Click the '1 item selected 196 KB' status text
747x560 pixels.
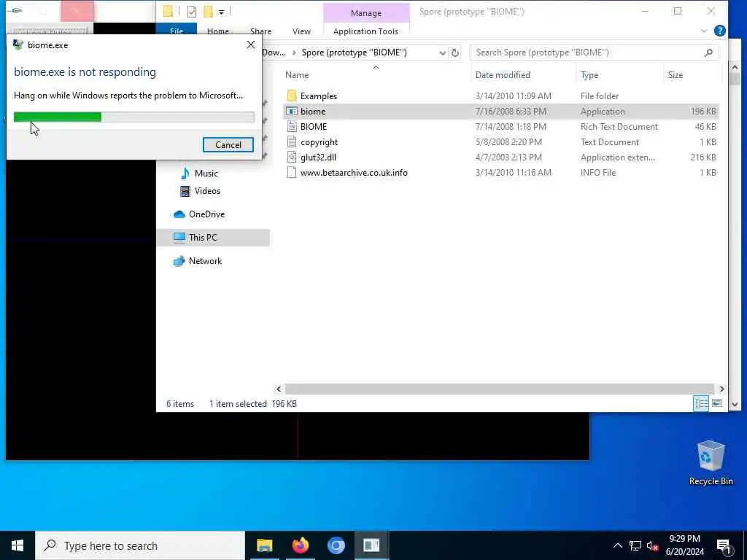[x=253, y=404]
